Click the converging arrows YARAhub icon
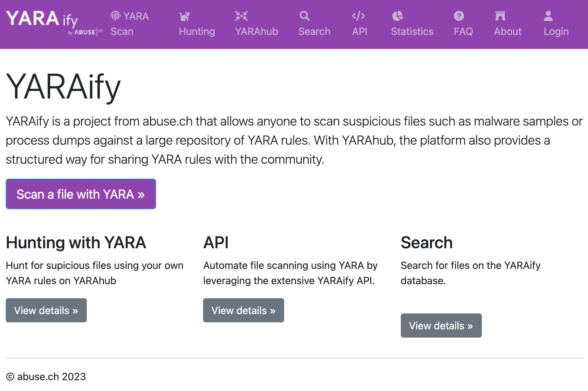 click(241, 16)
